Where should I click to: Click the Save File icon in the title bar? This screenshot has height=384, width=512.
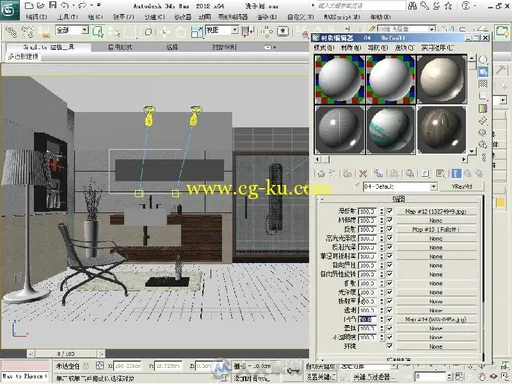tap(53, 5)
